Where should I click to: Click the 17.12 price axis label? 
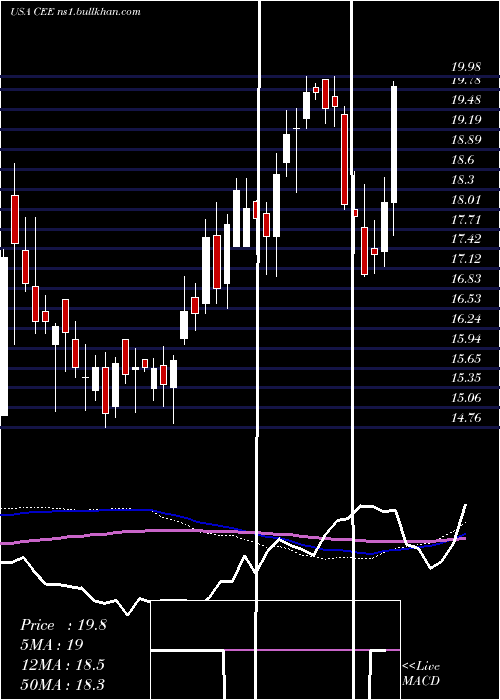(x=466, y=259)
